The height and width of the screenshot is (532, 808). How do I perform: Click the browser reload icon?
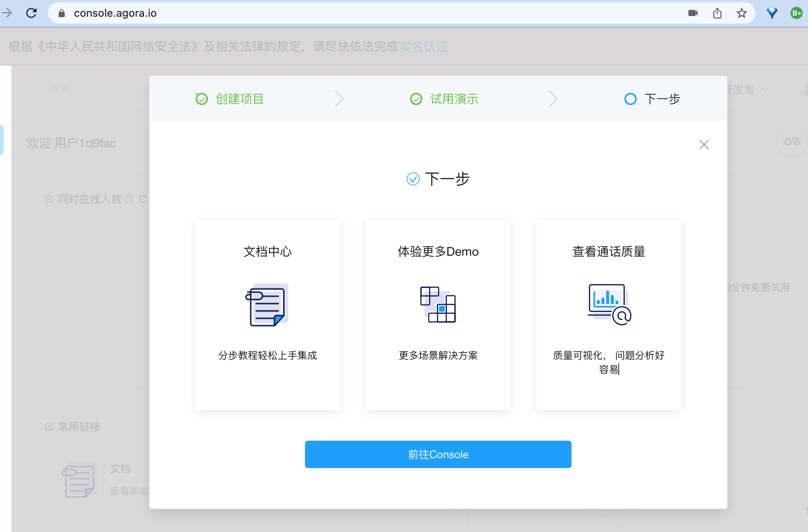pos(31,13)
